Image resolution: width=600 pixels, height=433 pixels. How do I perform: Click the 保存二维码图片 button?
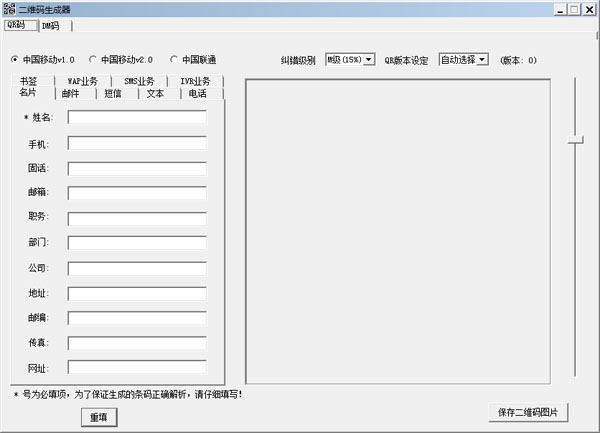[528, 412]
